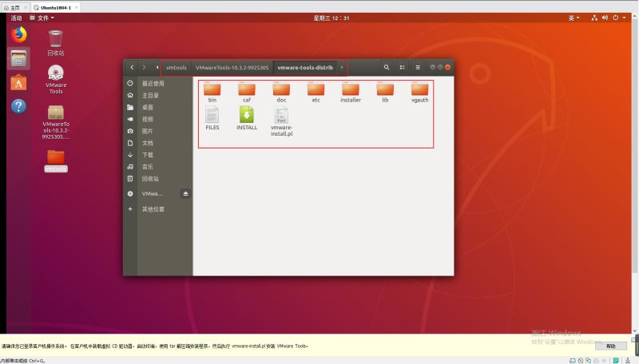This screenshot has height=364, width=639.
Task: Open Firefox from the Ubuntu dock
Action: coord(18,34)
